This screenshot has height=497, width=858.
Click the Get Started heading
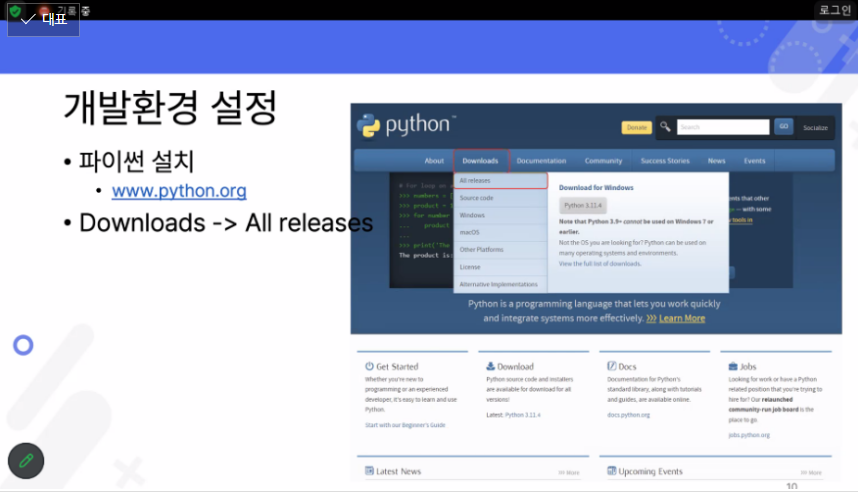pyautogui.click(x=397, y=367)
